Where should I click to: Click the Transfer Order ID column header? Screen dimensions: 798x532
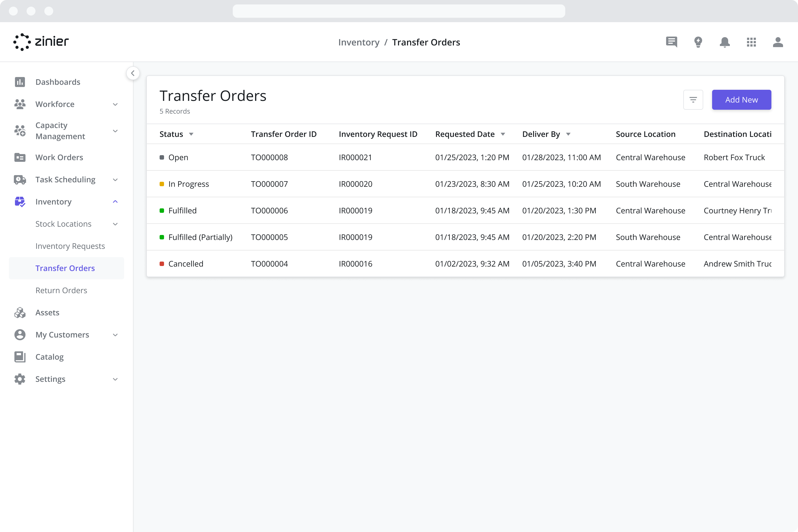284,134
